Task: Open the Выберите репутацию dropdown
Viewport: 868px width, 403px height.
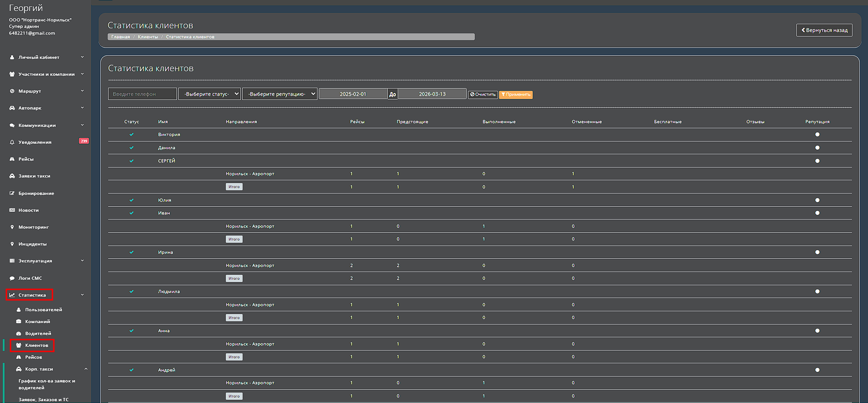Action: tap(280, 94)
